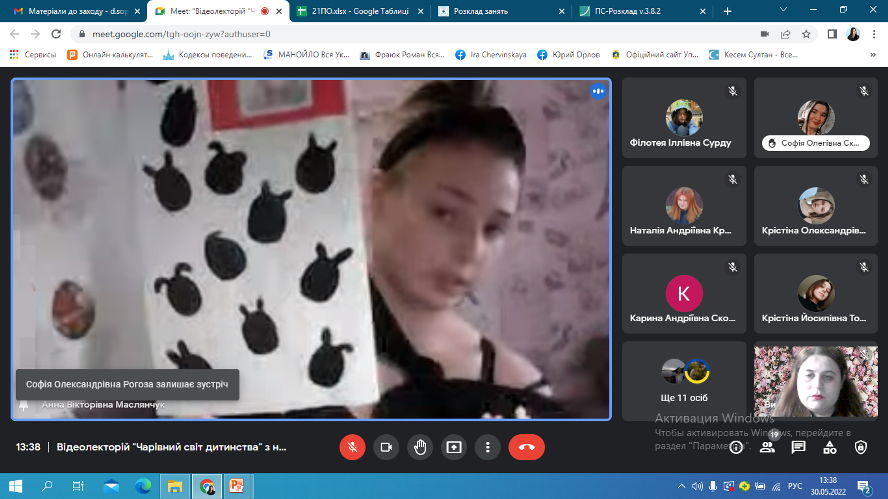Leave the call with red hang-up button
This screenshot has height=499, width=888.
point(527,447)
